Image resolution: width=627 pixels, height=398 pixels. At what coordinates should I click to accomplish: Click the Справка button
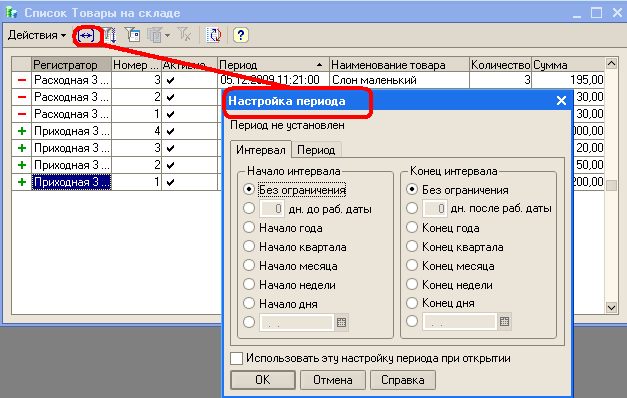(403, 380)
